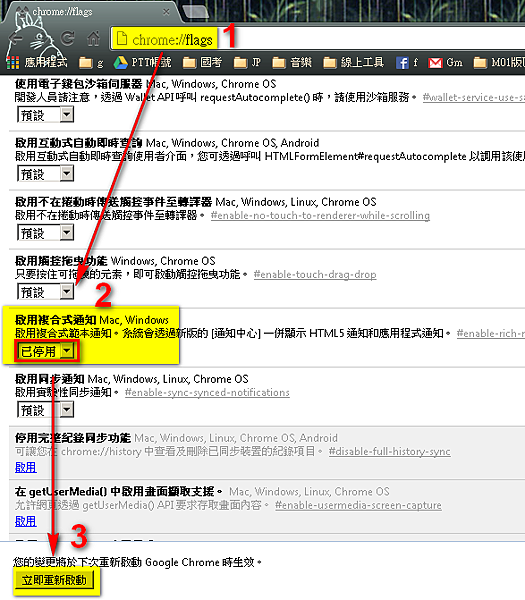The height and width of the screenshot is (600, 525).
Task: Click 啟用 link under 停用完整紀錄同步功能
Action: (26, 467)
